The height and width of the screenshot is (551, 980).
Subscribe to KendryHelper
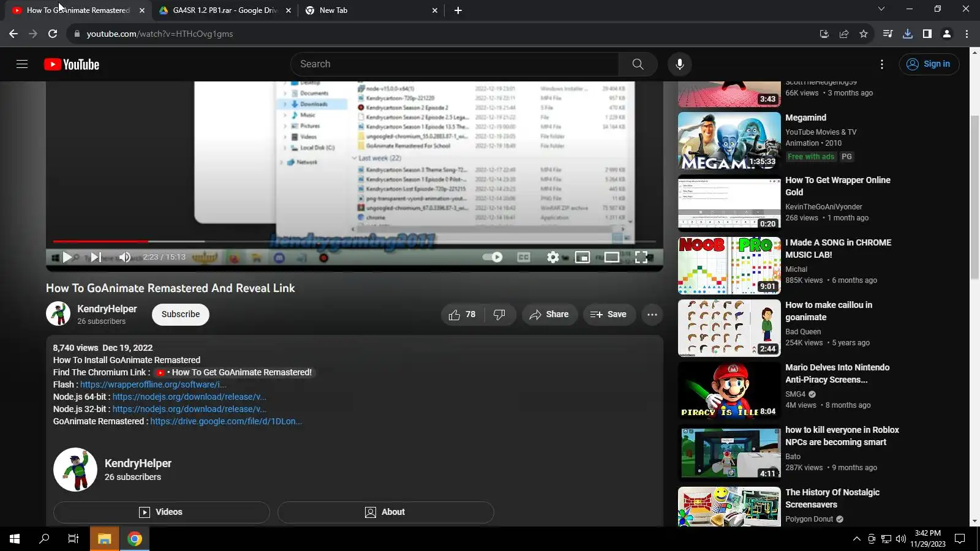pyautogui.click(x=181, y=315)
